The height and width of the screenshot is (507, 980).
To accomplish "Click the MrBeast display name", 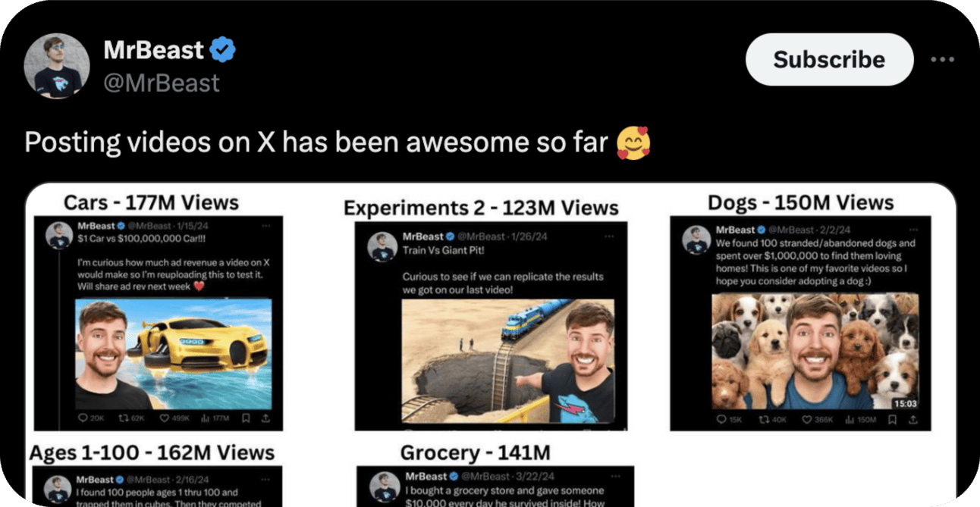I will click(153, 51).
